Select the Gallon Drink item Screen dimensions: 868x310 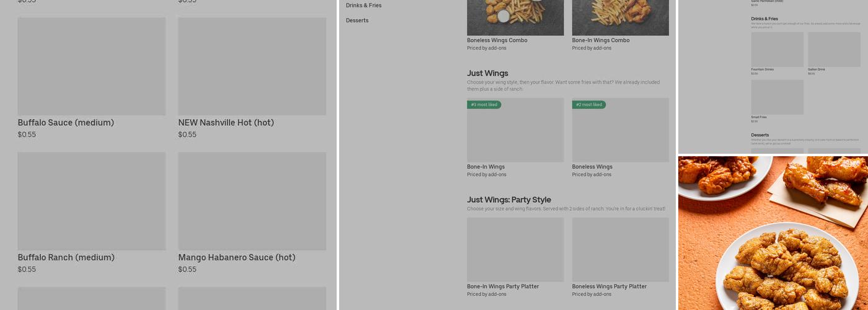(x=834, y=50)
